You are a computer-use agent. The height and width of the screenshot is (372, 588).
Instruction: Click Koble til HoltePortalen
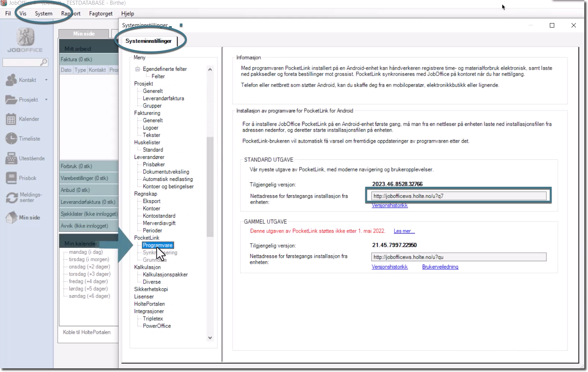(x=87, y=332)
